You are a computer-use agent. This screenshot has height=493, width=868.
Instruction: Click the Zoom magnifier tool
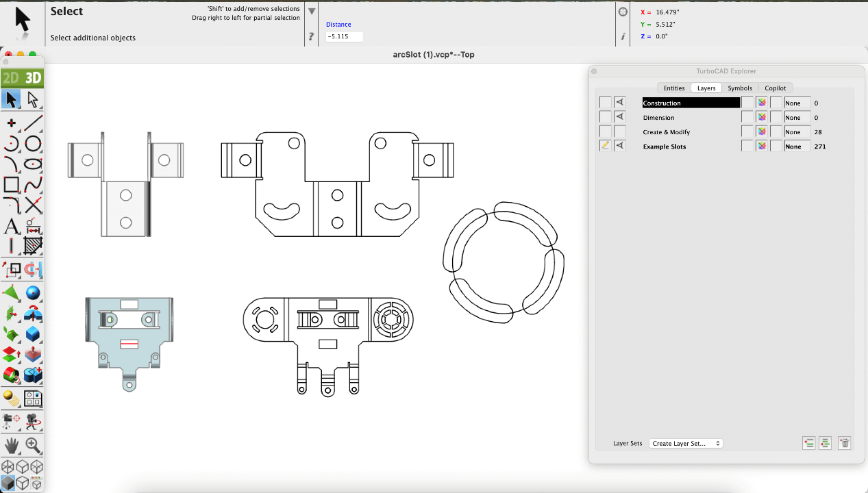pyautogui.click(x=33, y=445)
